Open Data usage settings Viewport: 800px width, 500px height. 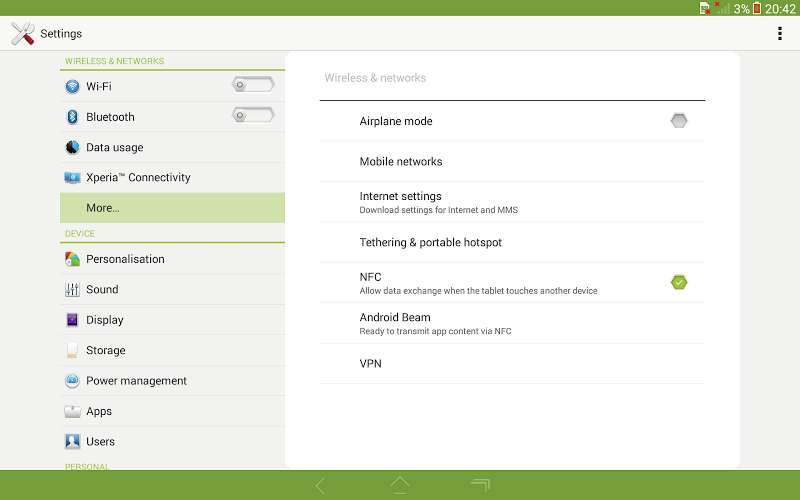pyautogui.click(x=172, y=147)
